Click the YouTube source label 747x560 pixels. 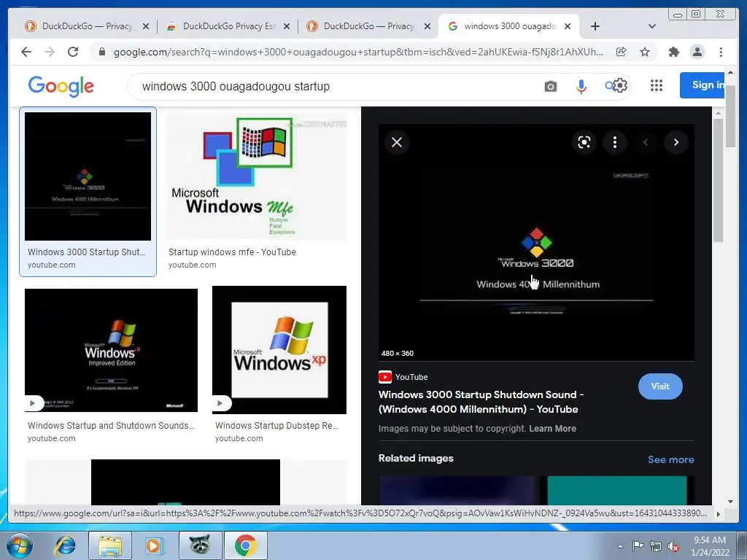click(403, 377)
